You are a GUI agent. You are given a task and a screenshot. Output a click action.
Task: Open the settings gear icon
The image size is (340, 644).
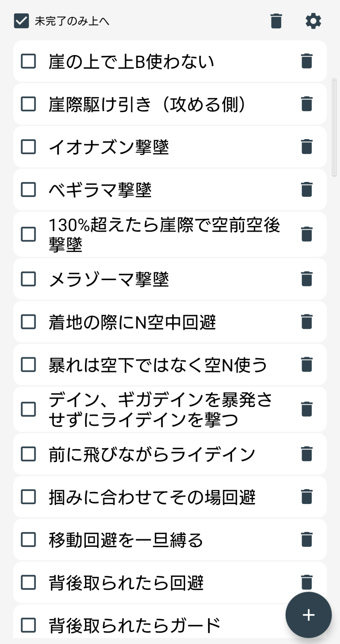coord(313,21)
